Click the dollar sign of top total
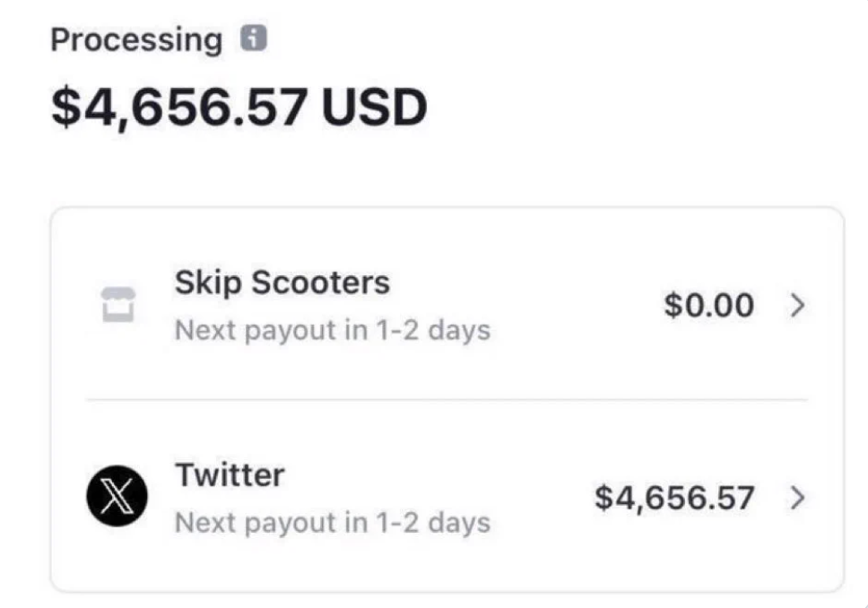This screenshot has height=608, width=868. point(65,107)
